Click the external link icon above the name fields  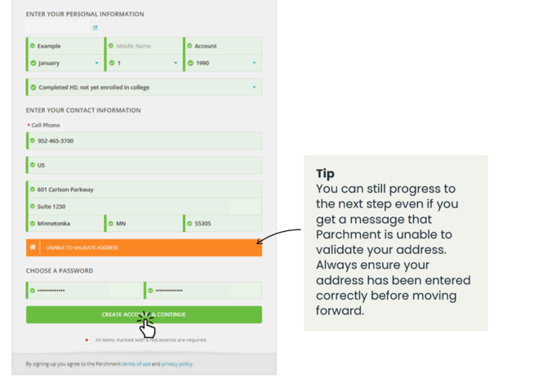coord(95,28)
